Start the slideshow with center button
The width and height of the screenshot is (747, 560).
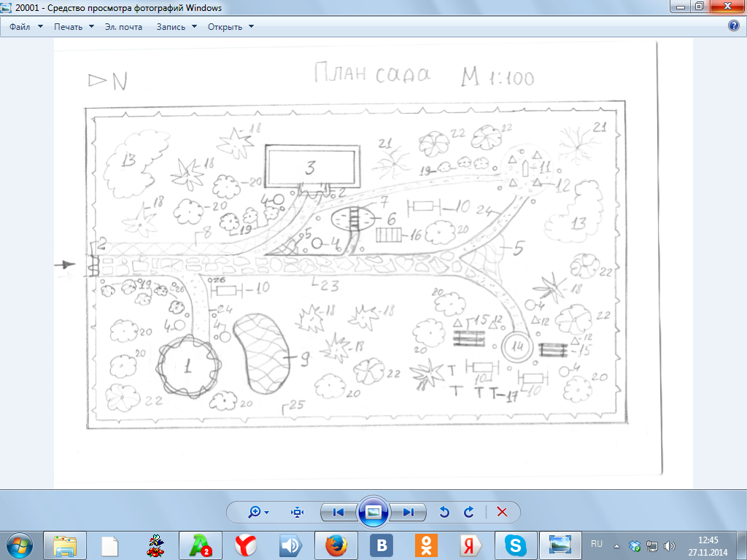[x=373, y=512]
